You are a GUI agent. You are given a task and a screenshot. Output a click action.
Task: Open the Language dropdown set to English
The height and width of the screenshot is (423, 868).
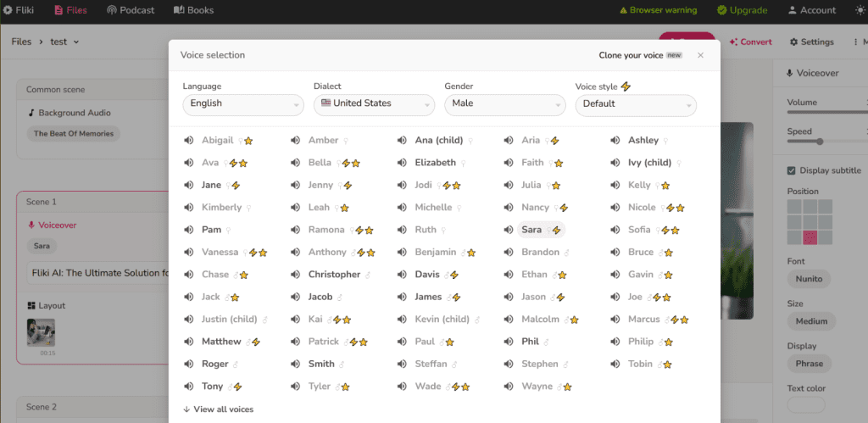pyautogui.click(x=242, y=104)
